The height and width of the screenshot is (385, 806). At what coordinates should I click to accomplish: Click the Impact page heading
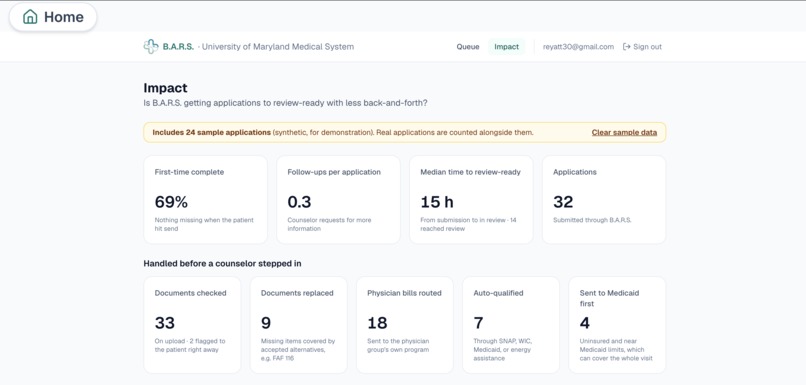[166, 88]
